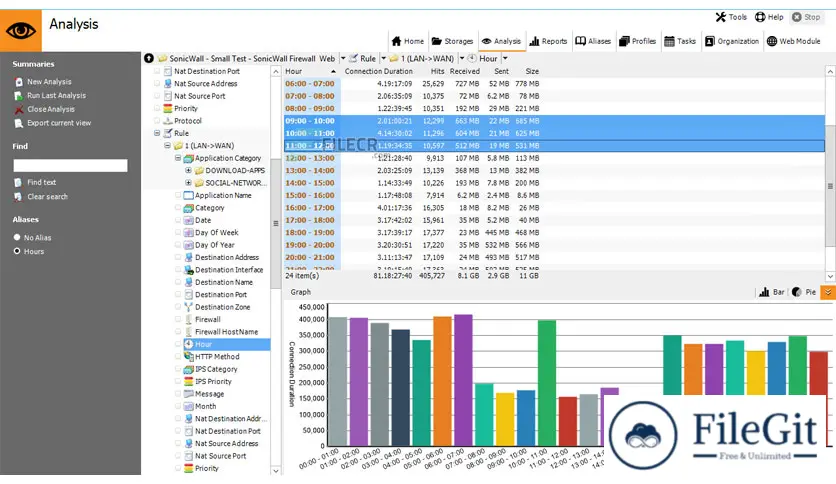
Task: Collapse the Rule tree node
Action: click(157, 133)
